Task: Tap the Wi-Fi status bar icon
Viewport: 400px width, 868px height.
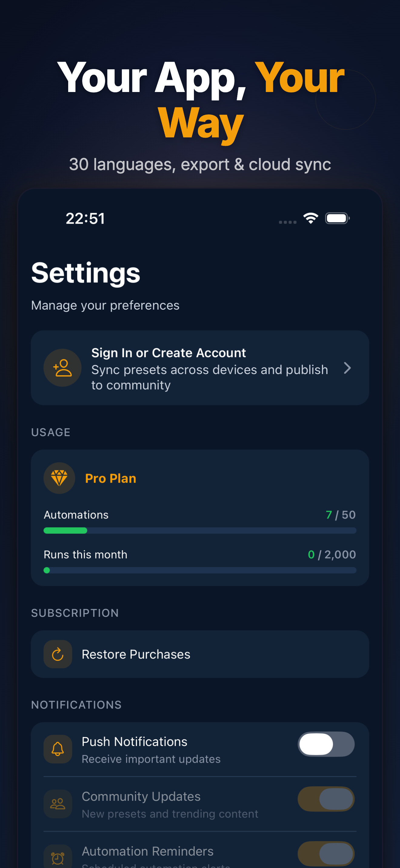Action: tap(311, 218)
